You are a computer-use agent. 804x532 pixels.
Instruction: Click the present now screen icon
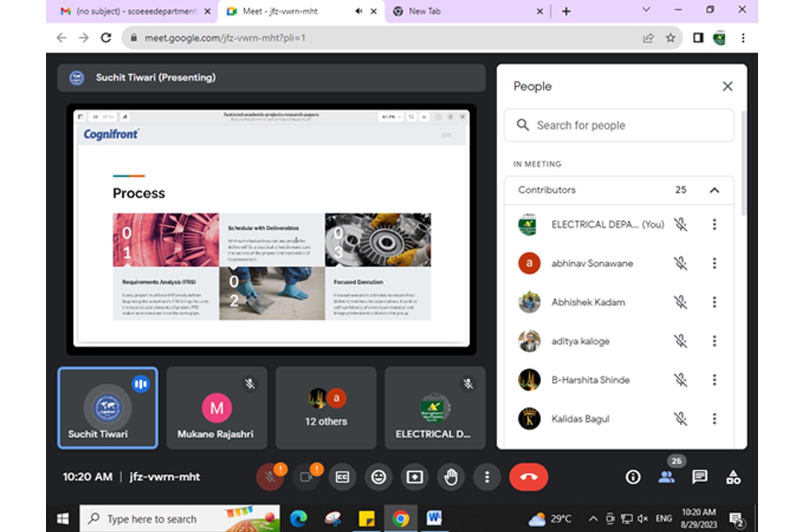tap(415, 477)
